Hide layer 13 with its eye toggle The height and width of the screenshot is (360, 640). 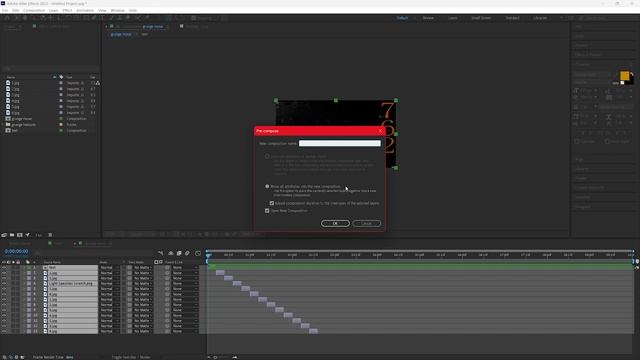pyautogui.click(x=4, y=331)
